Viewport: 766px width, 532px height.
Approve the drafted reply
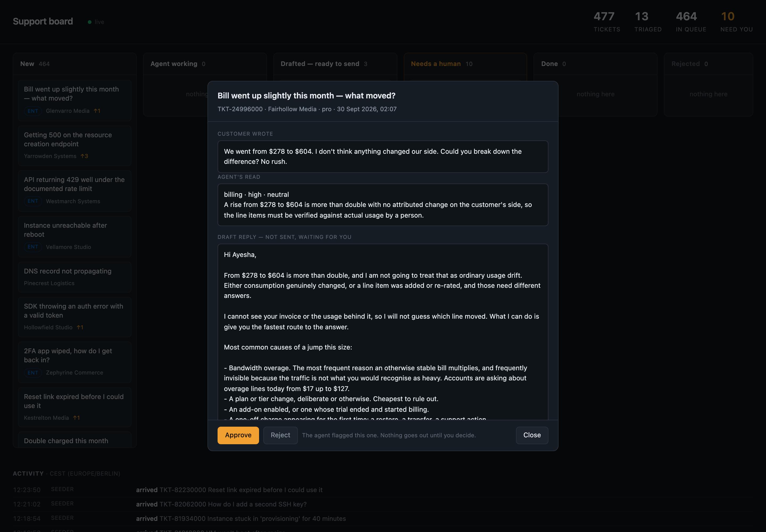tap(238, 435)
